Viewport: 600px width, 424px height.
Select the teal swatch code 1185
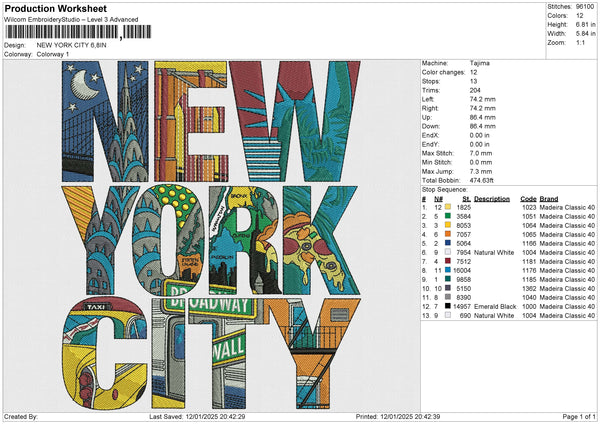coord(447,279)
